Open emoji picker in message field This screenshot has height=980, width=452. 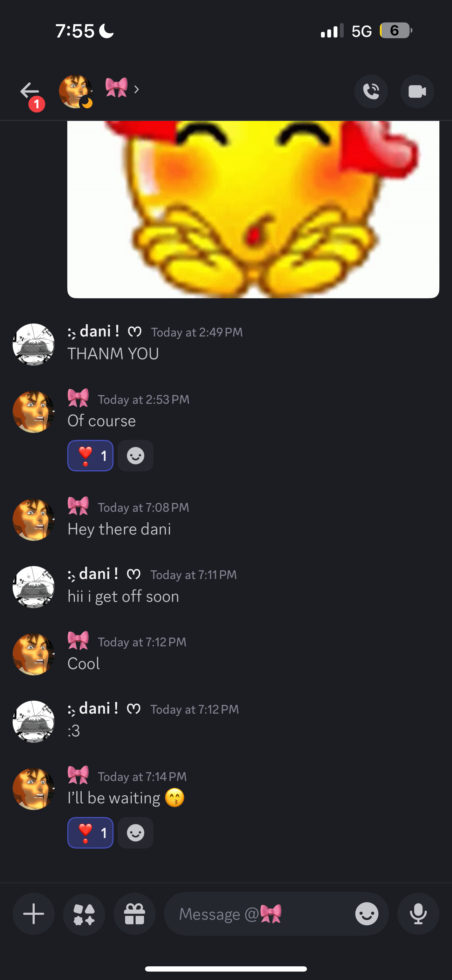pyautogui.click(x=367, y=914)
